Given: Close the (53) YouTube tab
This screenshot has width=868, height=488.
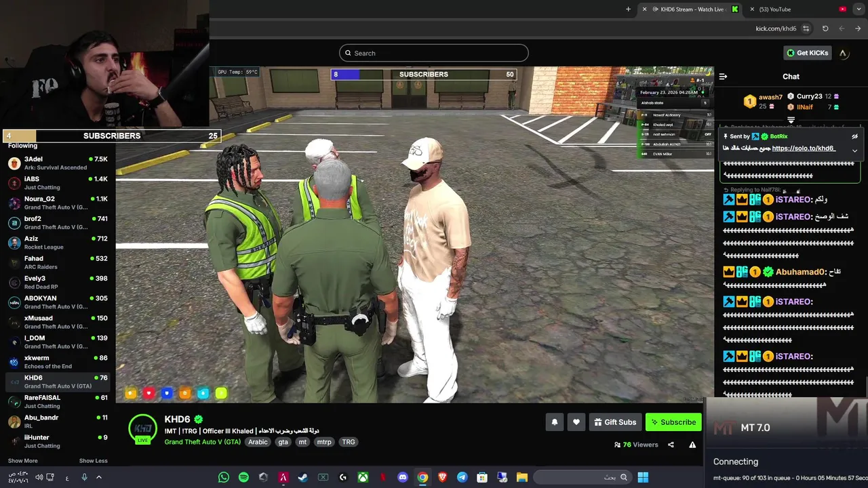Looking at the screenshot, I should click(752, 9).
